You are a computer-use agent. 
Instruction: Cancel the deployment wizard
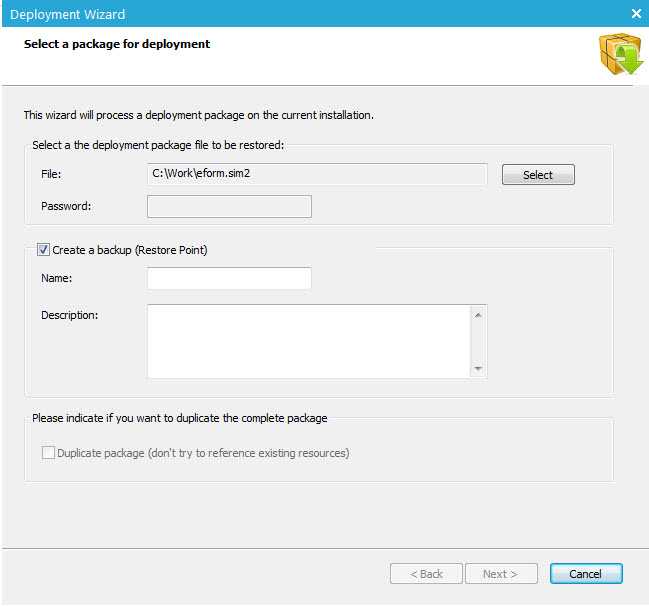click(586, 574)
